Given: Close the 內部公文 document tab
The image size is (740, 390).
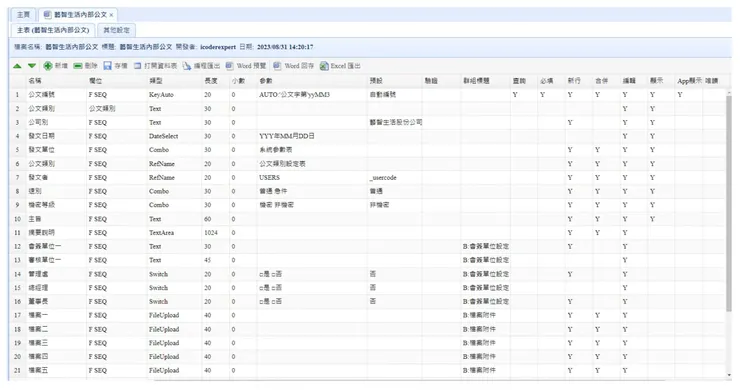Looking at the screenshot, I should (111, 15).
